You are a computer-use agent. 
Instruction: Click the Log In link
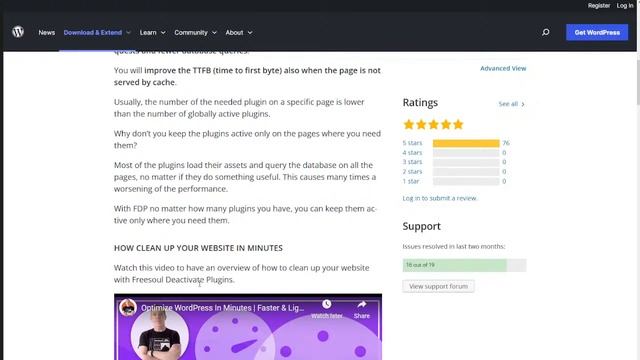coord(625,6)
